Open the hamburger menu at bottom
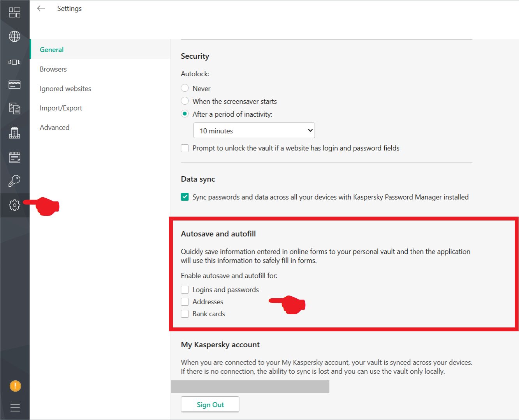 pyautogui.click(x=15, y=408)
